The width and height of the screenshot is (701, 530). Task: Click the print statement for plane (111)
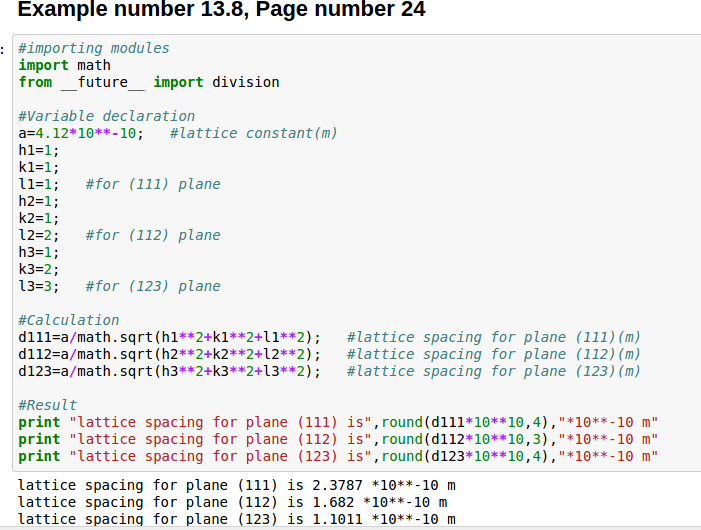pos(338,422)
